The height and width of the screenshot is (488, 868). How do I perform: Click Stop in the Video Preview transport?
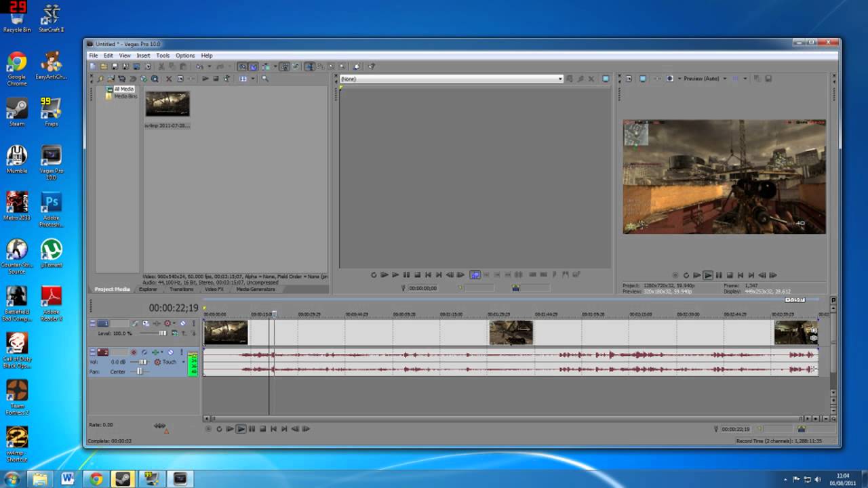[x=730, y=275]
